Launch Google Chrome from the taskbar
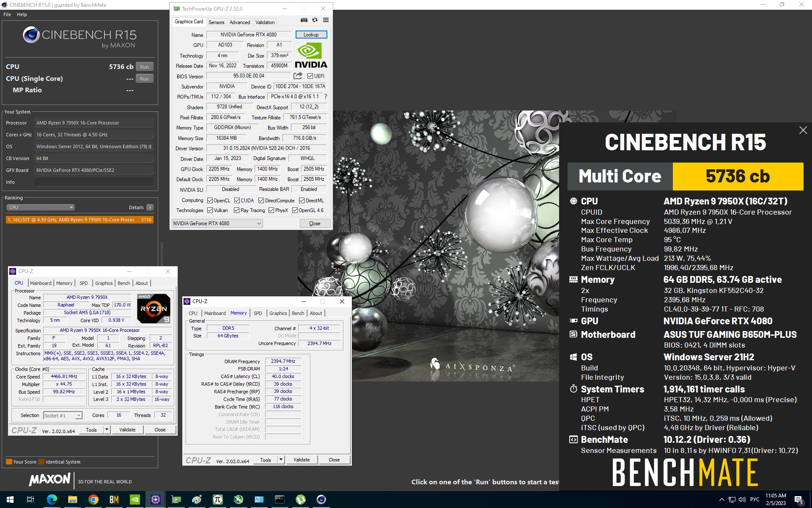 coord(93,500)
